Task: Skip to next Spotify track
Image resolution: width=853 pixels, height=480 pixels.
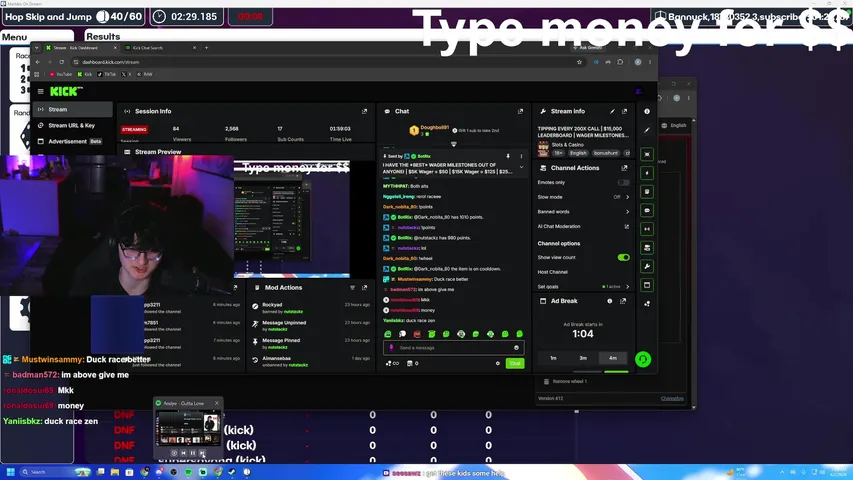Action: point(202,453)
